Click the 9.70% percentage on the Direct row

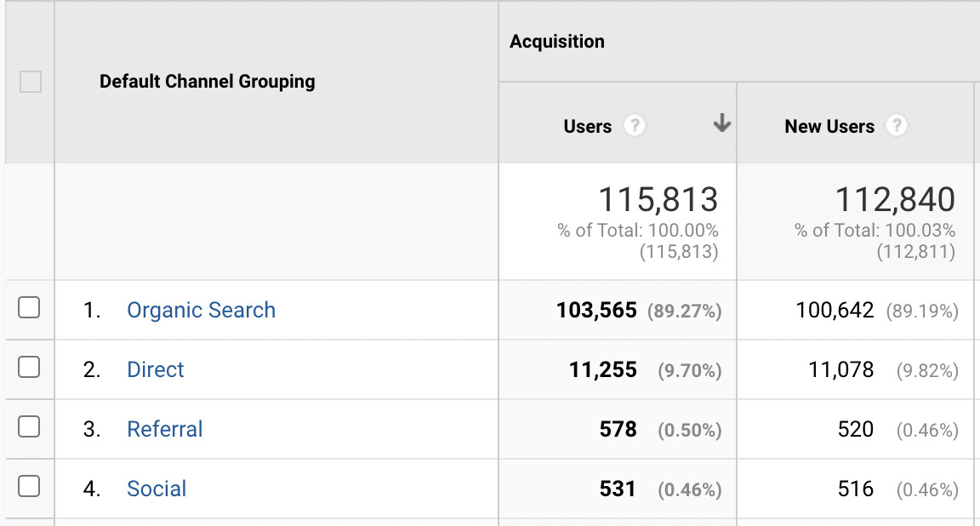(689, 369)
